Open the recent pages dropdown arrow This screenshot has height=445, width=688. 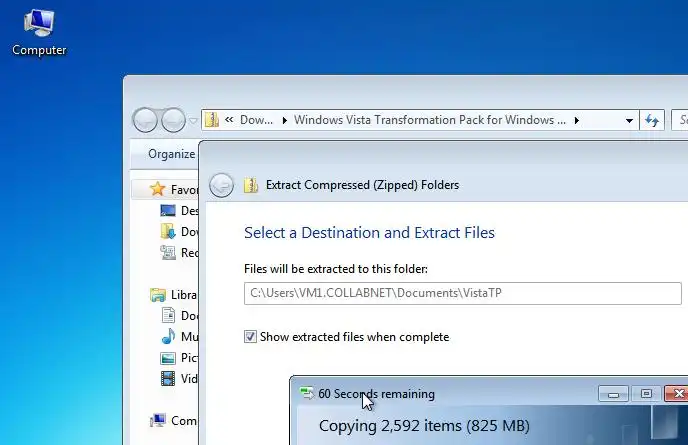coord(193,120)
